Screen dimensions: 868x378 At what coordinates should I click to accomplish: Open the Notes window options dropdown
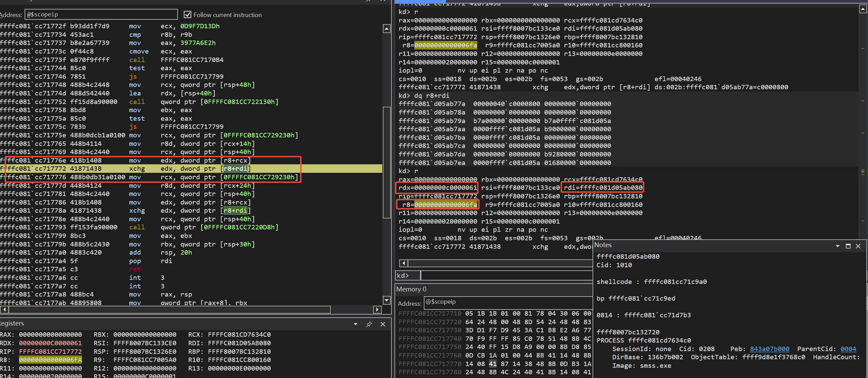click(838, 246)
